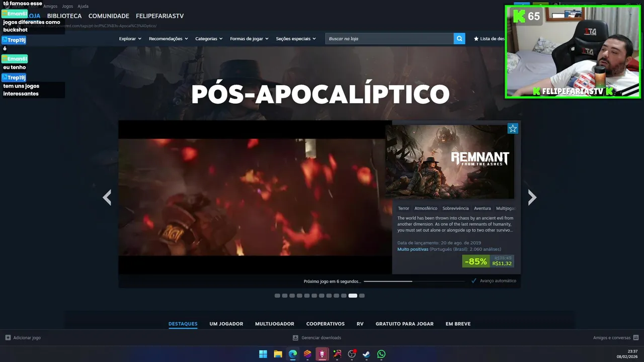The image size is (644, 362).
Task: Click the Lista de desejos button
Action: point(489,39)
